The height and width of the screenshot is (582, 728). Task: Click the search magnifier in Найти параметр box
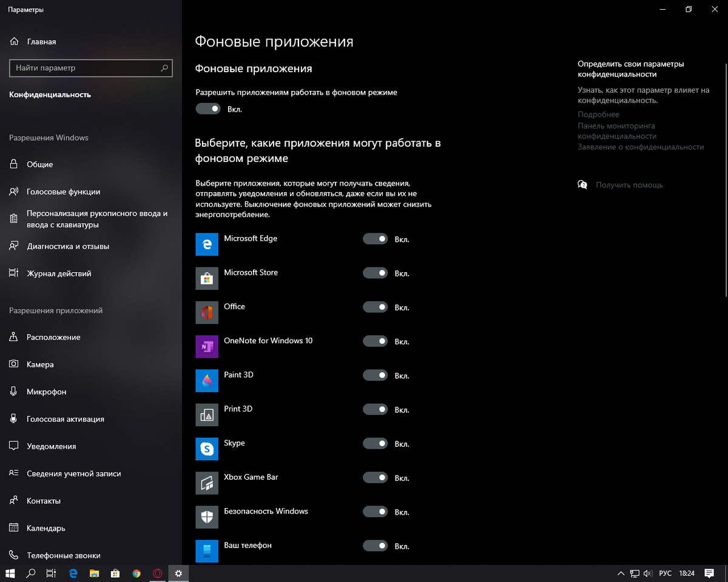coord(164,68)
